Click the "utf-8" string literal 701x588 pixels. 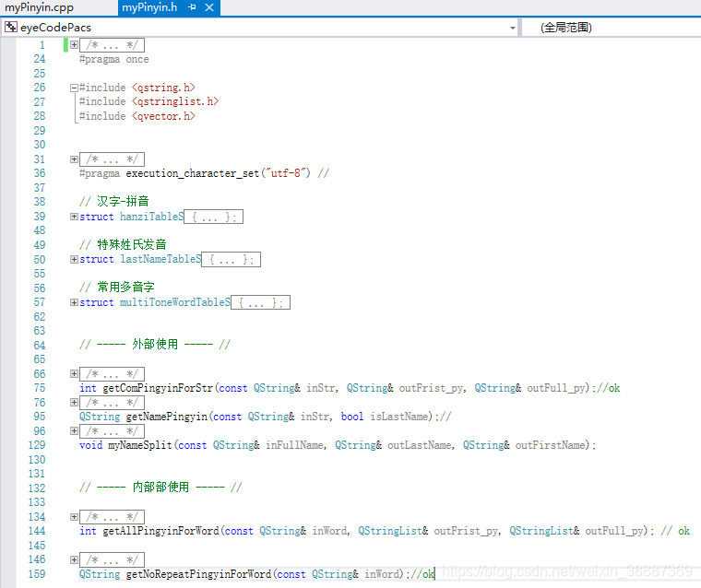tap(288, 173)
